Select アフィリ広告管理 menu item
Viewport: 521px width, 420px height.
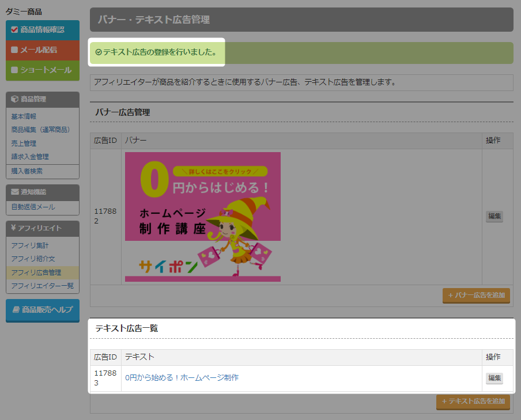click(x=43, y=273)
